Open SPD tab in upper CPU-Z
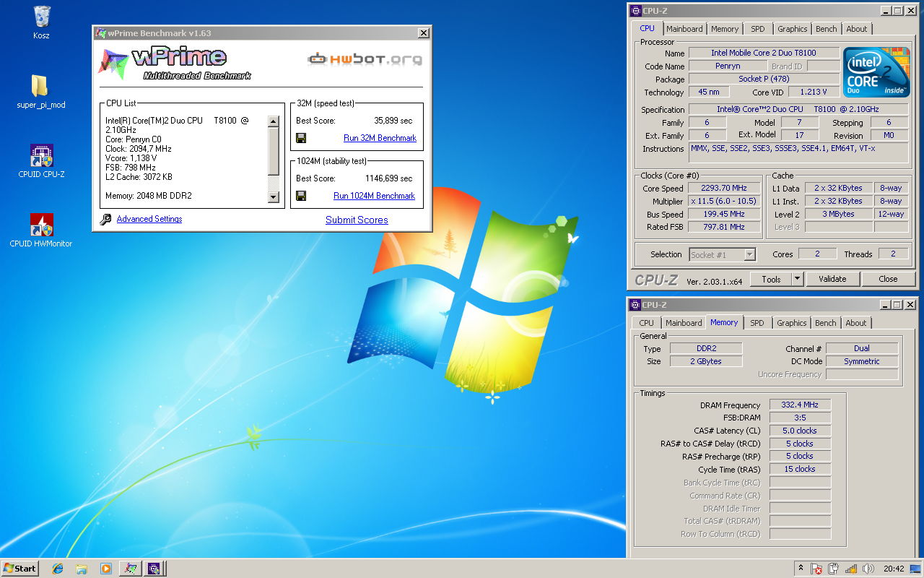Viewport: 924px width, 578px height. [757, 29]
